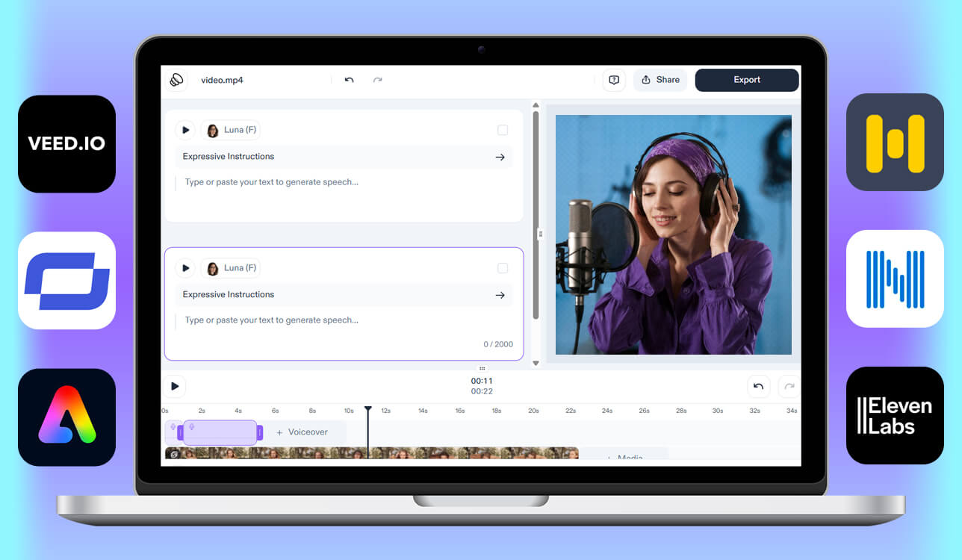
Task: Expand Expressive Instructions in the first block
Action: (x=344, y=157)
